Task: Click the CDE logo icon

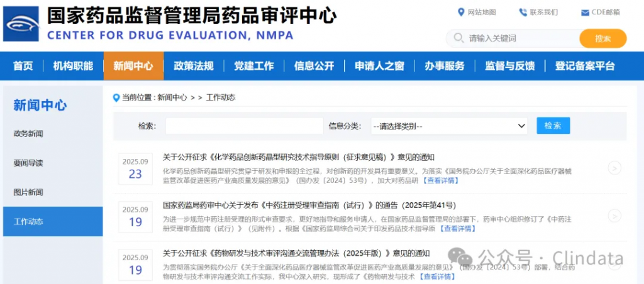Action: (x=22, y=25)
